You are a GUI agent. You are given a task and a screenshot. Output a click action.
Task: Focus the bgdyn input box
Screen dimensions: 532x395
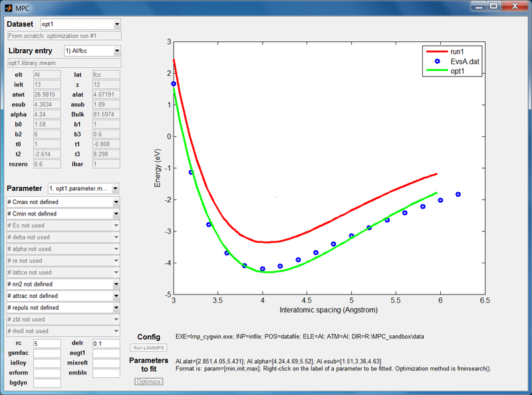point(47,383)
